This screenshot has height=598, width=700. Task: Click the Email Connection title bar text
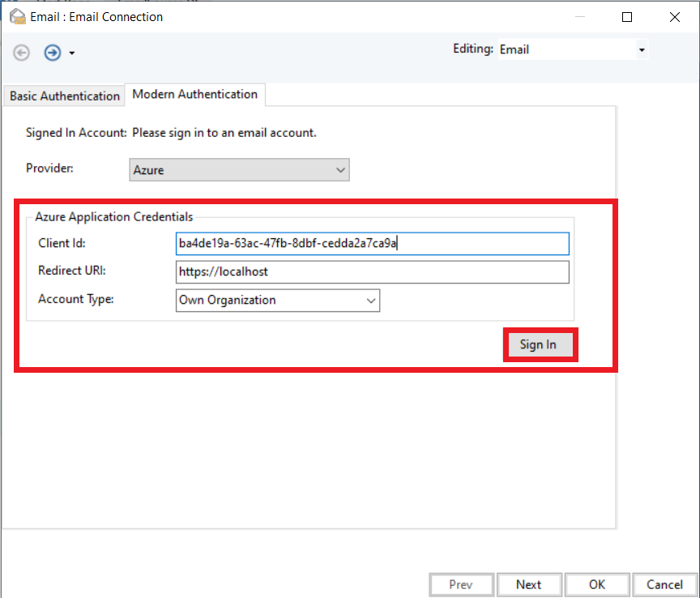pyautogui.click(x=96, y=17)
